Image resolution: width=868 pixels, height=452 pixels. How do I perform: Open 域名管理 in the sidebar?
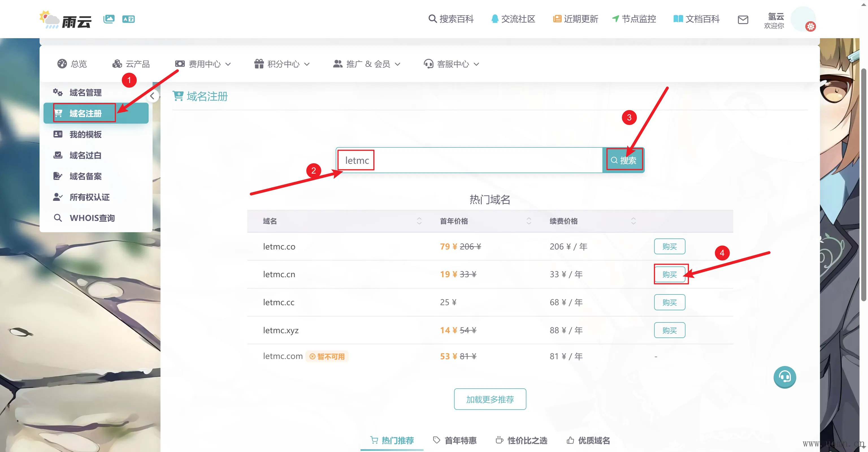[x=85, y=92]
